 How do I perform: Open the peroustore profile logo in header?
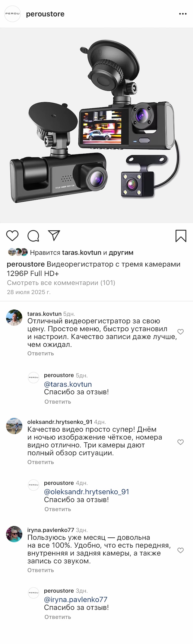pos(12,14)
